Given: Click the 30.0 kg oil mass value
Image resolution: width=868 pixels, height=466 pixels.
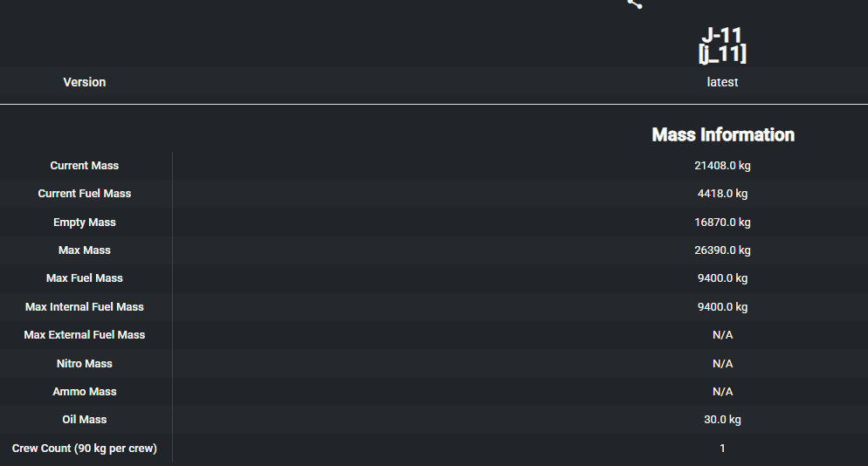Looking at the screenshot, I should [722, 420].
